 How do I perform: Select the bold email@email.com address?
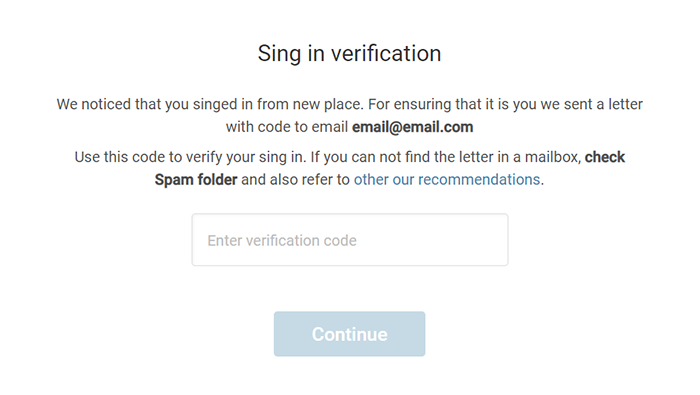point(412,127)
